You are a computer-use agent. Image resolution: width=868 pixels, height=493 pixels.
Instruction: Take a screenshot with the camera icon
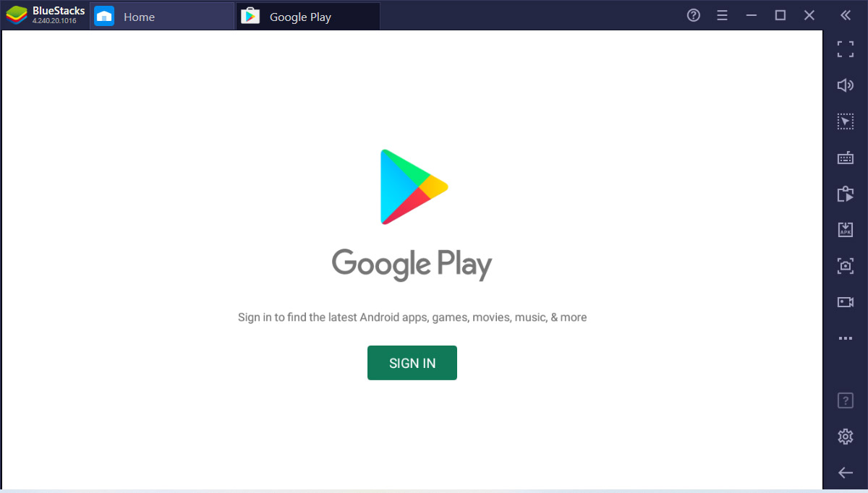tap(845, 265)
